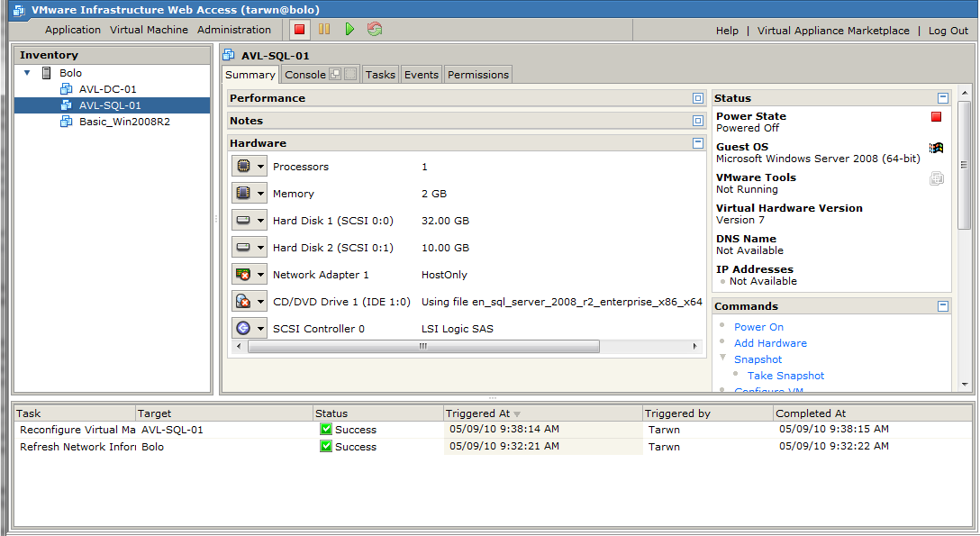Image resolution: width=980 pixels, height=536 pixels.
Task: Click the Reset toolbar button
Action: point(375,30)
